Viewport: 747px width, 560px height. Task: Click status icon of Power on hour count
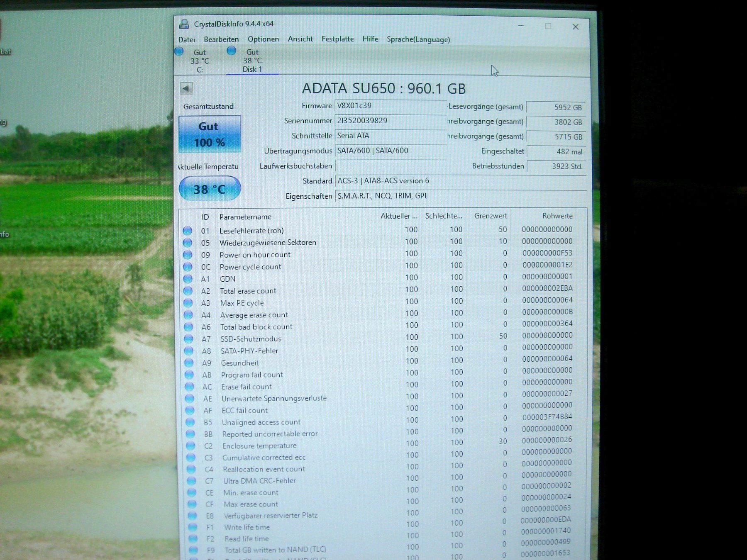pyautogui.click(x=188, y=255)
